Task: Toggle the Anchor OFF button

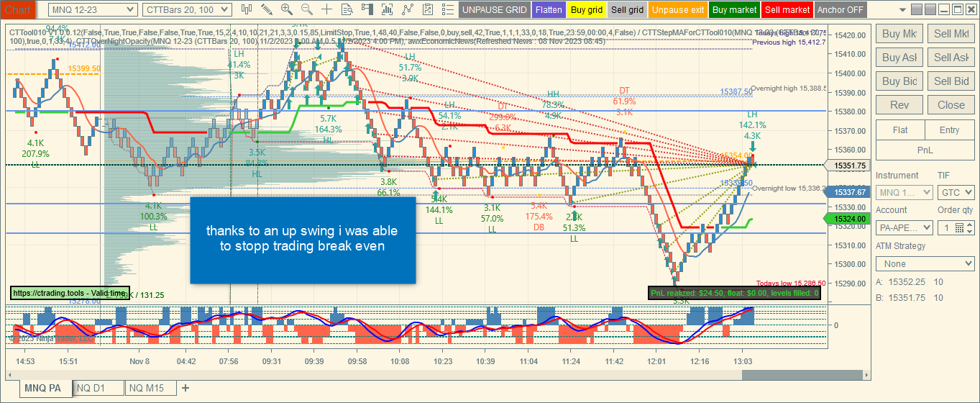Action: pyautogui.click(x=841, y=10)
